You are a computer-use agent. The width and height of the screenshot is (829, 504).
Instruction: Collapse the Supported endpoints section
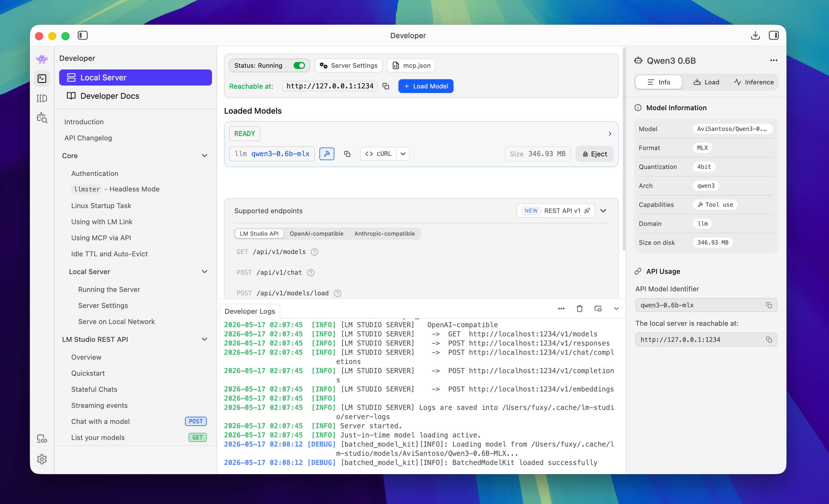603,210
